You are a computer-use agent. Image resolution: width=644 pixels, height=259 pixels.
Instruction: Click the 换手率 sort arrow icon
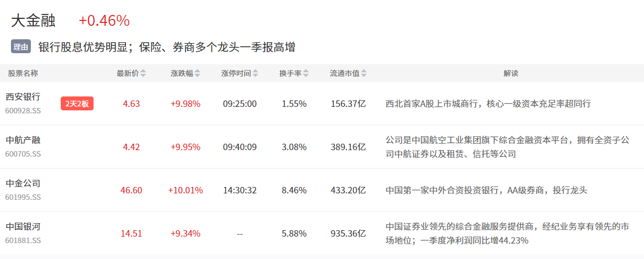pyautogui.click(x=306, y=74)
